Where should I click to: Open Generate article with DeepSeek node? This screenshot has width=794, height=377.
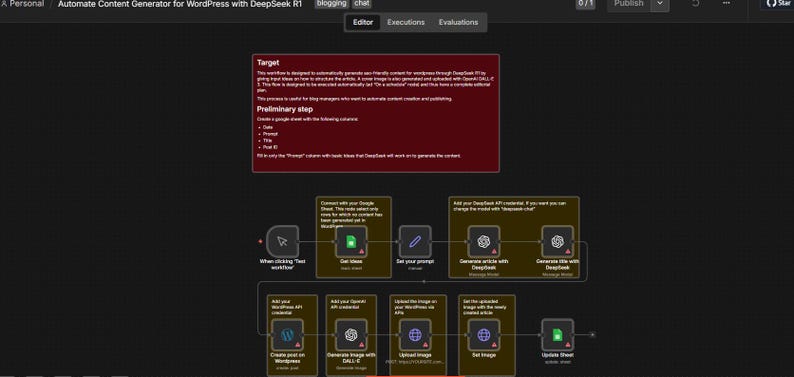[x=484, y=241]
